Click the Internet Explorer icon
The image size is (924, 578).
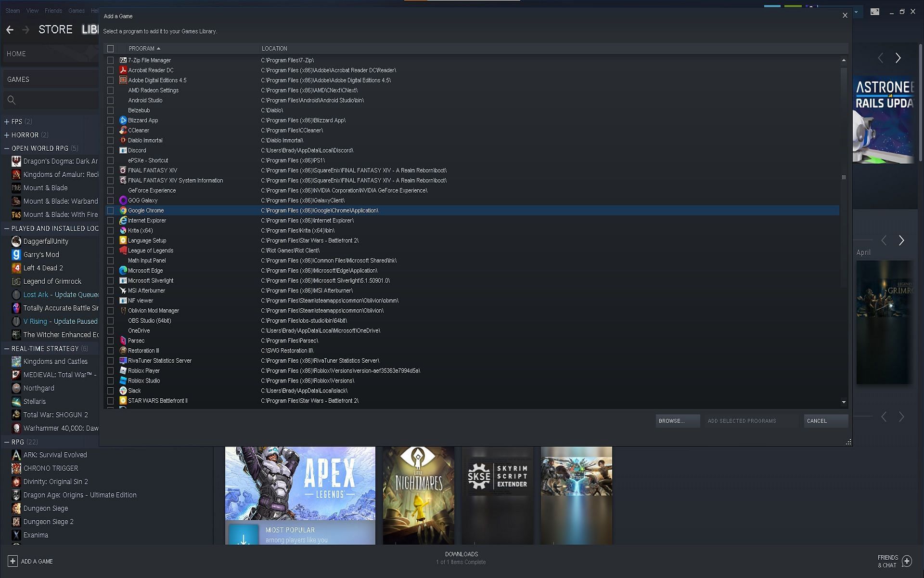[x=123, y=221]
